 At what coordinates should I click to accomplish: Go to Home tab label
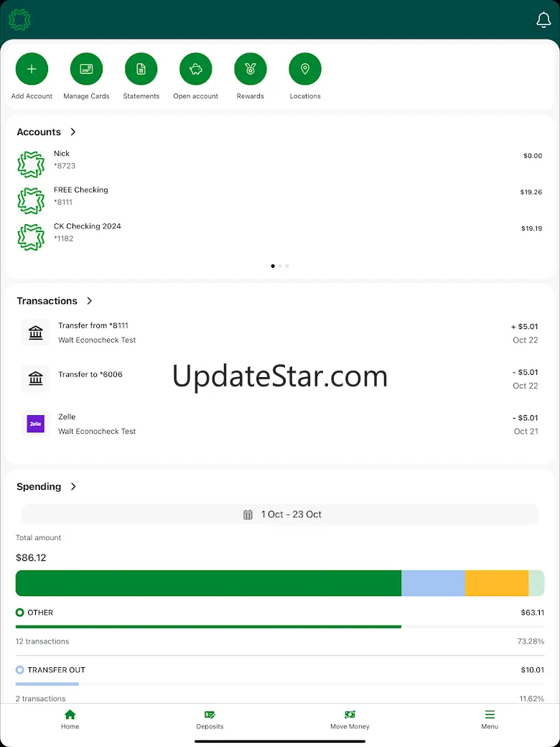(70, 726)
